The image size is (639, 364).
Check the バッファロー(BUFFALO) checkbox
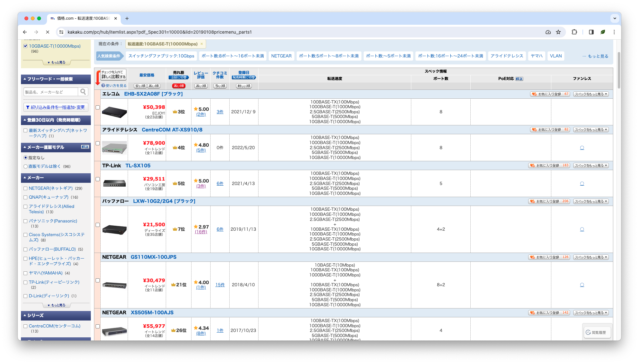pyautogui.click(x=25, y=249)
